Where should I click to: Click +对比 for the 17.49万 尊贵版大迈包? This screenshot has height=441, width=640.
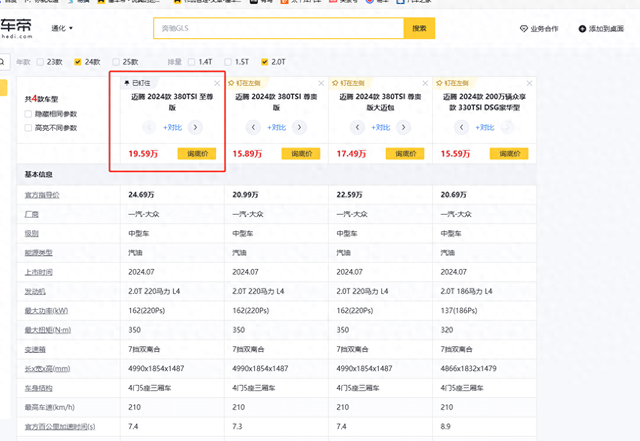point(381,127)
